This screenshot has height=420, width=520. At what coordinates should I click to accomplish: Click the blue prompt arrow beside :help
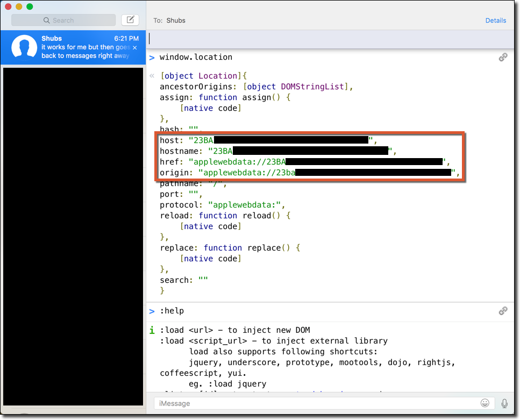pos(152,311)
